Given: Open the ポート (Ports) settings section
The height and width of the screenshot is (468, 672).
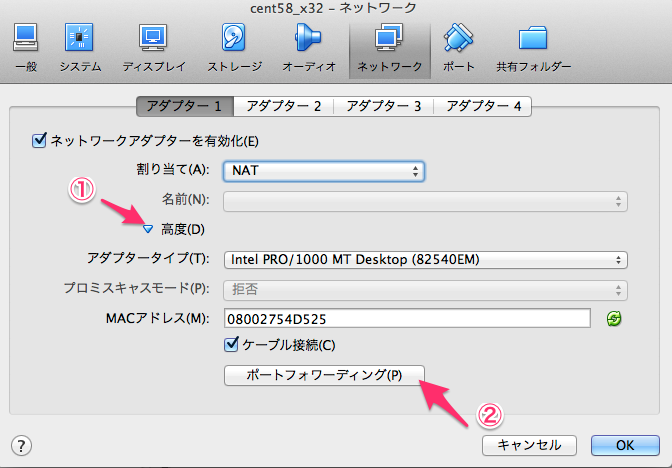Looking at the screenshot, I should point(459,48).
